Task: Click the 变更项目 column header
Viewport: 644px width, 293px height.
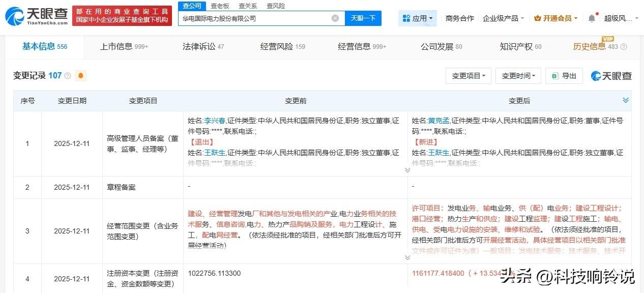Action: (x=143, y=101)
